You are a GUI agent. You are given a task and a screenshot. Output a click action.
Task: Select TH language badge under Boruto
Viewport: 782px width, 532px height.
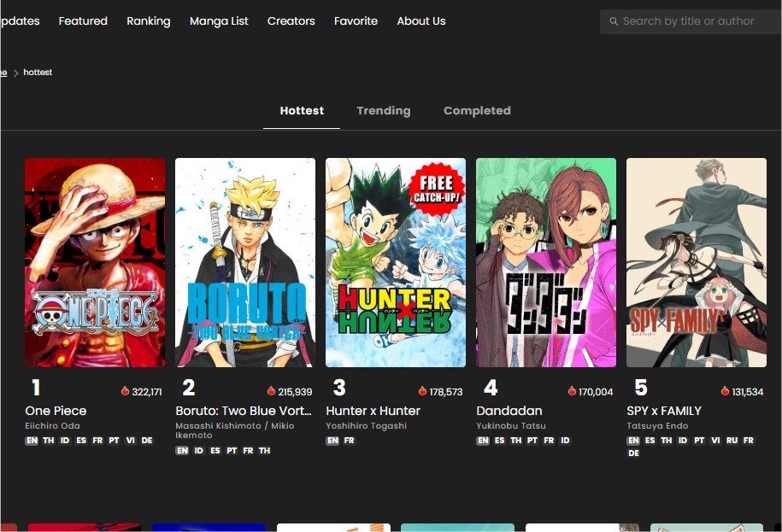point(265,450)
